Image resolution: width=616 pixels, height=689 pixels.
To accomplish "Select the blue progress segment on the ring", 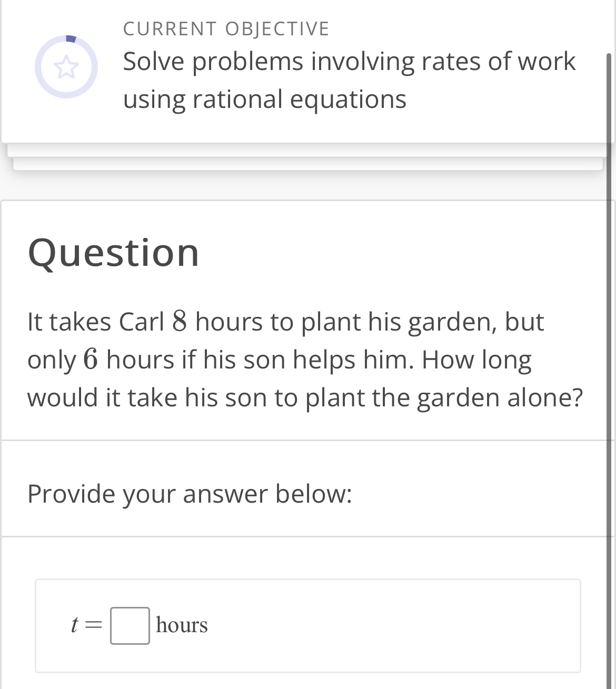I will pos(71,38).
